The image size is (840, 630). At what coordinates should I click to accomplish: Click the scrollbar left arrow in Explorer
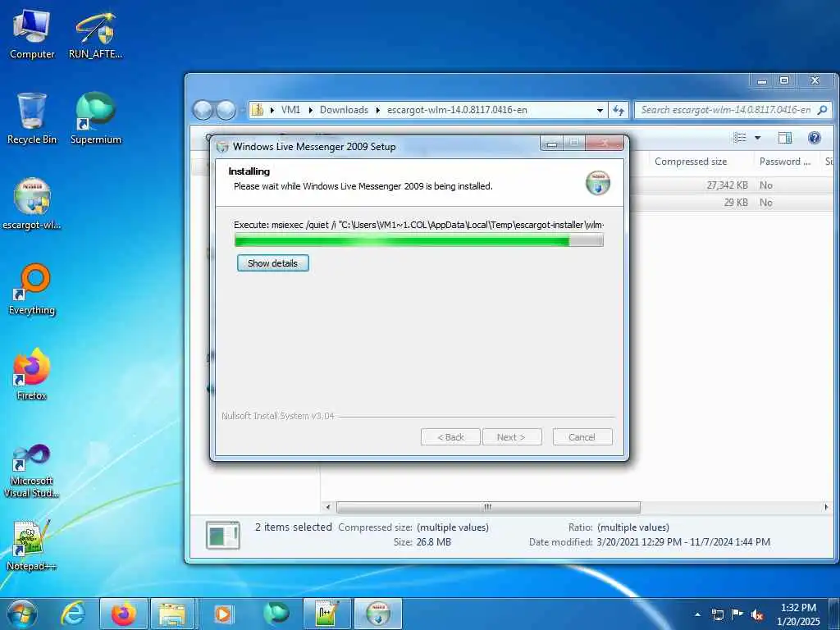click(x=328, y=507)
